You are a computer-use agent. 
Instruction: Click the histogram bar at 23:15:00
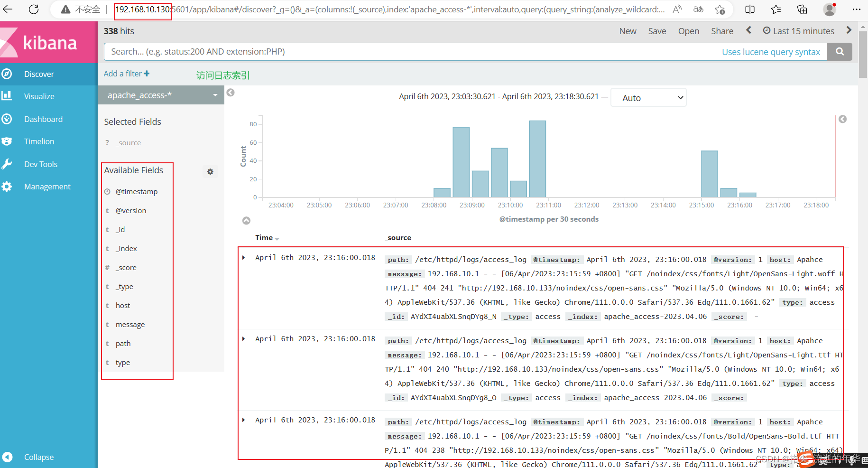tap(710, 174)
